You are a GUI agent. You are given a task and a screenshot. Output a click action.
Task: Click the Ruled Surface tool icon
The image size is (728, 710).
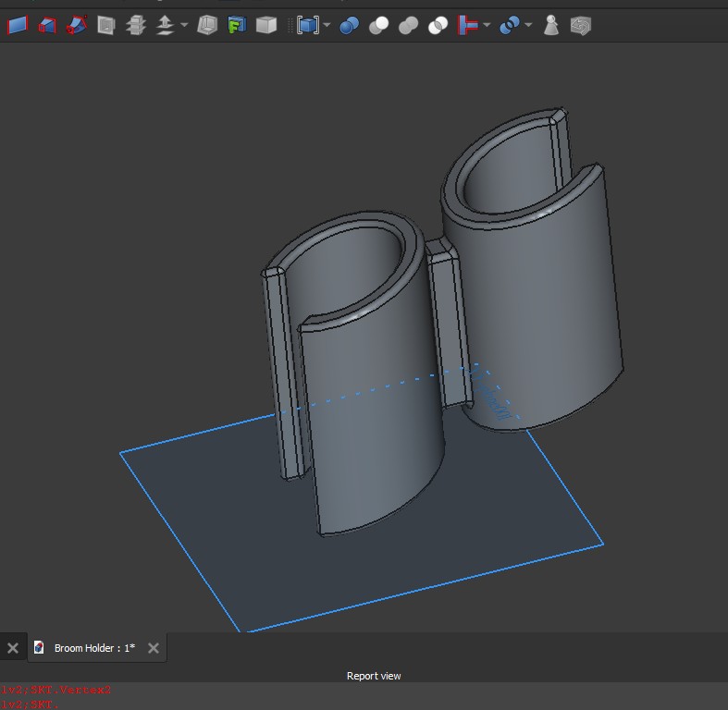[x=18, y=26]
